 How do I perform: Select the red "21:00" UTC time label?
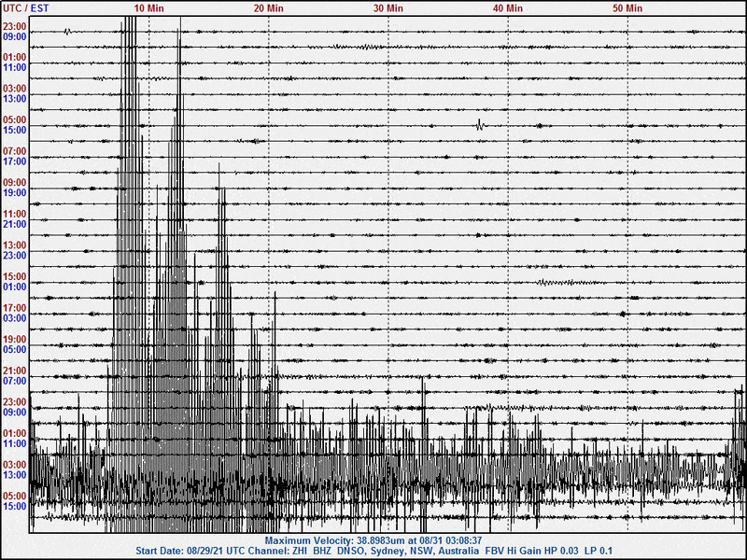[x=14, y=371]
